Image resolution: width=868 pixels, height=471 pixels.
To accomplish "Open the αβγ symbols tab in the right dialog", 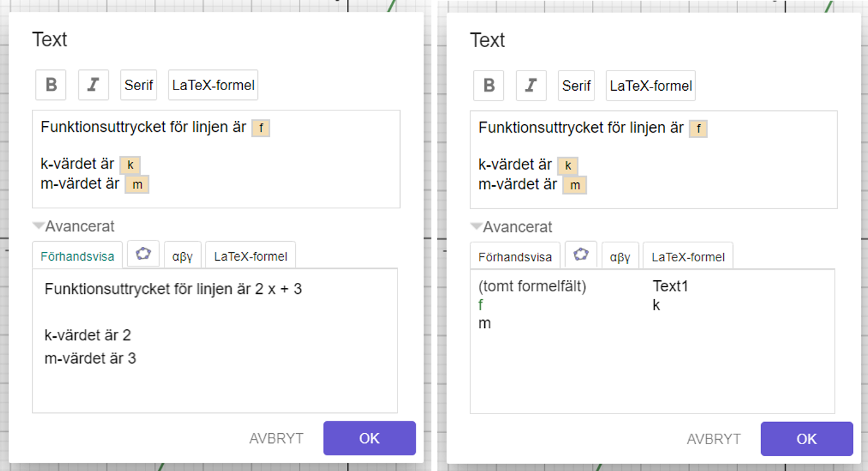I will click(620, 257).
